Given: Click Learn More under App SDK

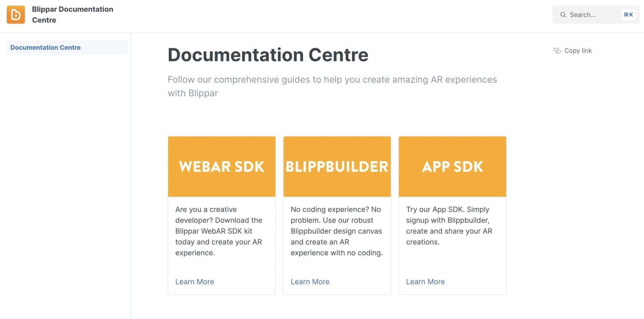Looking at the screenshot, I should point(425,281).
